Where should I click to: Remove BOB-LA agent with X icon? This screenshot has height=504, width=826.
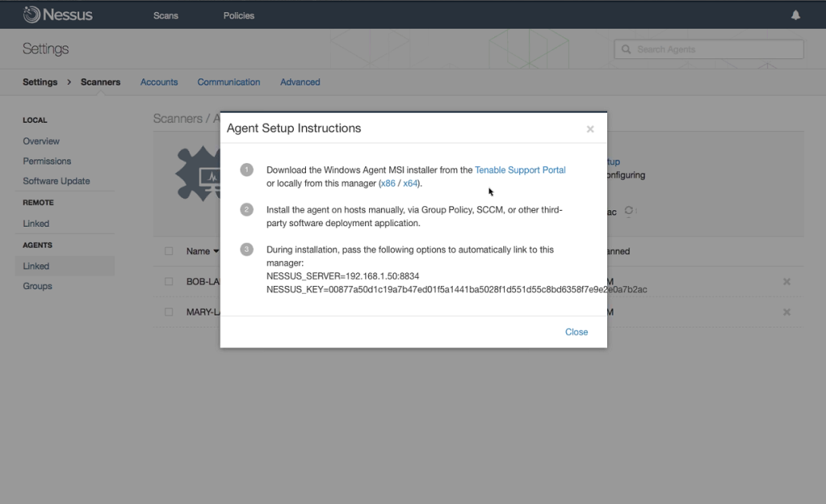[x=787, y=282]
